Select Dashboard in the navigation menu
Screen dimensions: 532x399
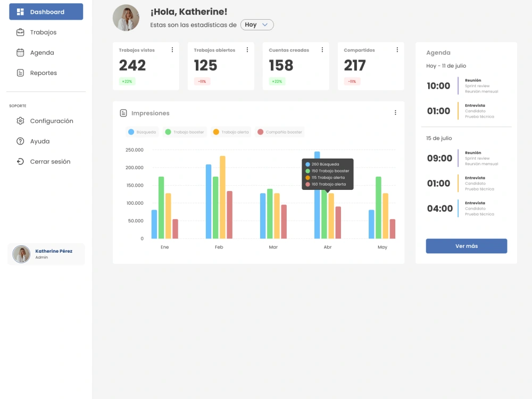46,11
